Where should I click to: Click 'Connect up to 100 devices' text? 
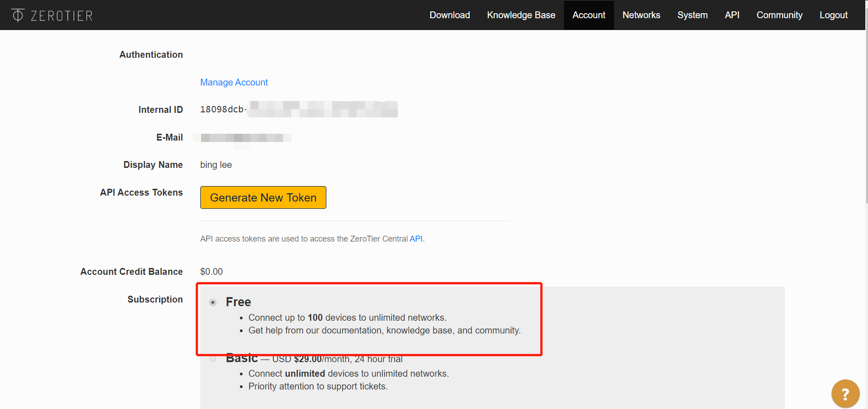point(347,318)
